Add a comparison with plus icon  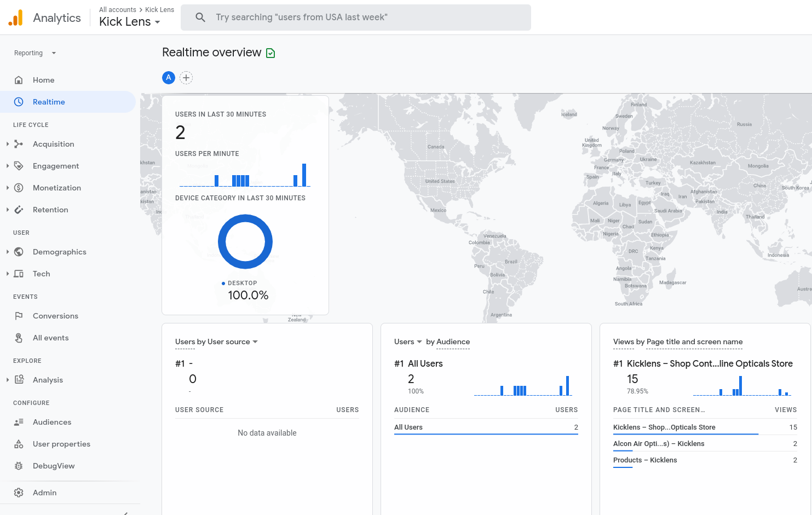pos(186,78)
